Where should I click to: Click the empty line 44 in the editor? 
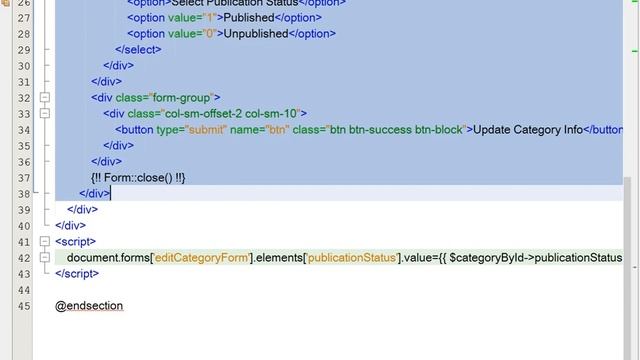(339, 290)
